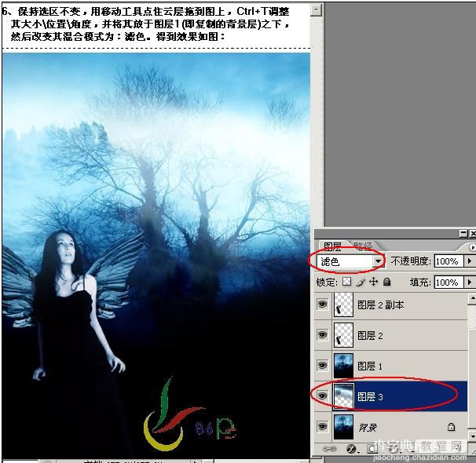
Task: Hide the 图层 1 layer
Action: point(322,366)
